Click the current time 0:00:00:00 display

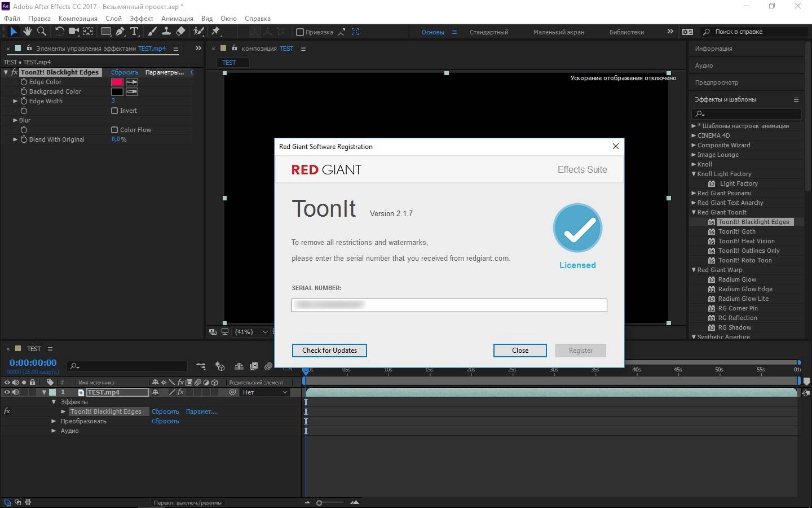click(x=33, y=362)
